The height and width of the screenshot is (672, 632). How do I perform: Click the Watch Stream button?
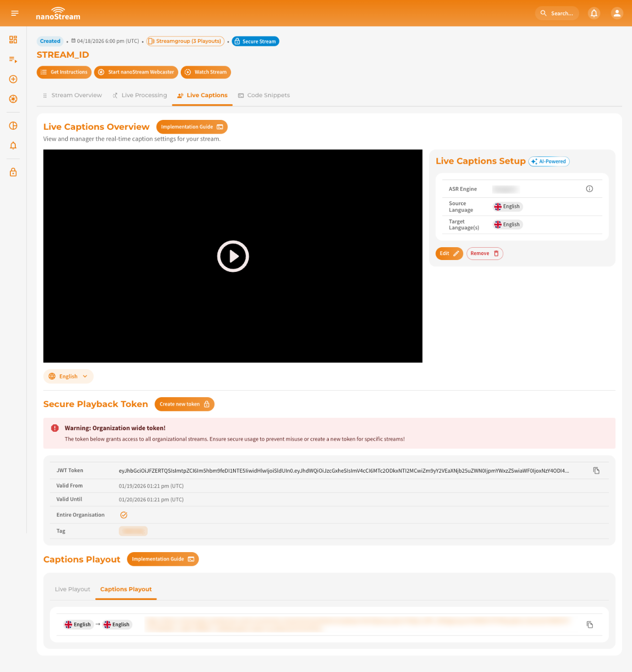click(x=205, y=72)
